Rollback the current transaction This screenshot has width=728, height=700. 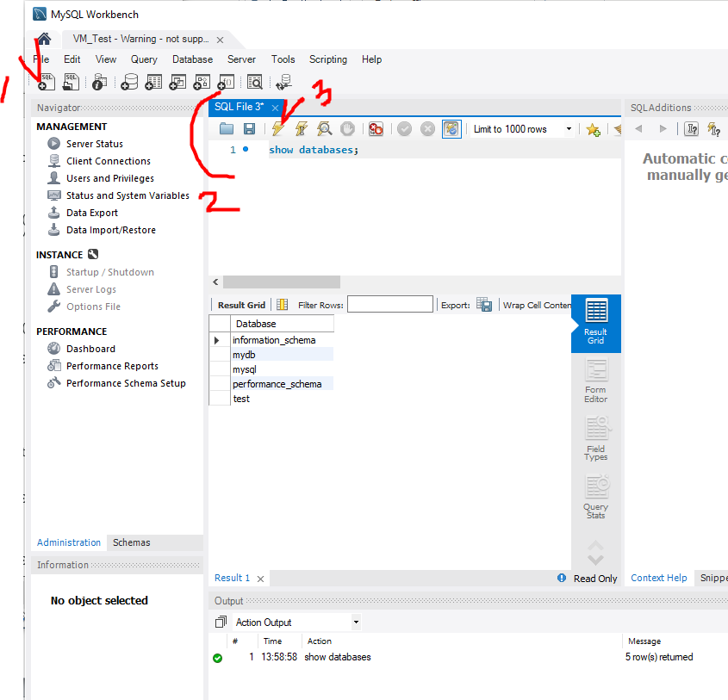tap(427, 128)
